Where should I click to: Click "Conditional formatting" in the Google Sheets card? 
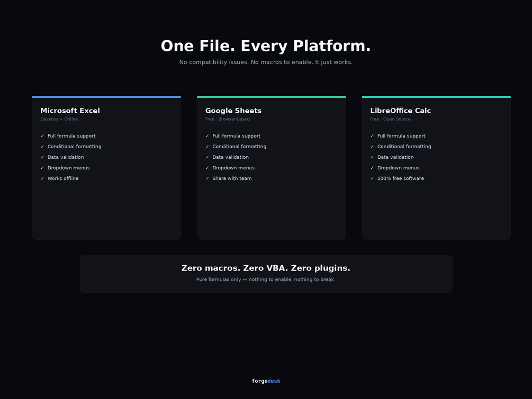pyautogui.click(x=239, y=147)
